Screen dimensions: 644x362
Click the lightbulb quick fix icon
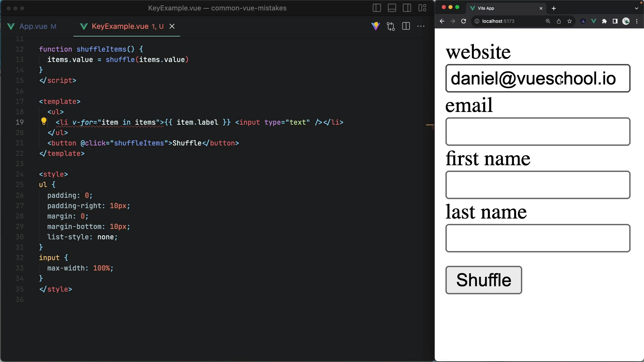44,121
